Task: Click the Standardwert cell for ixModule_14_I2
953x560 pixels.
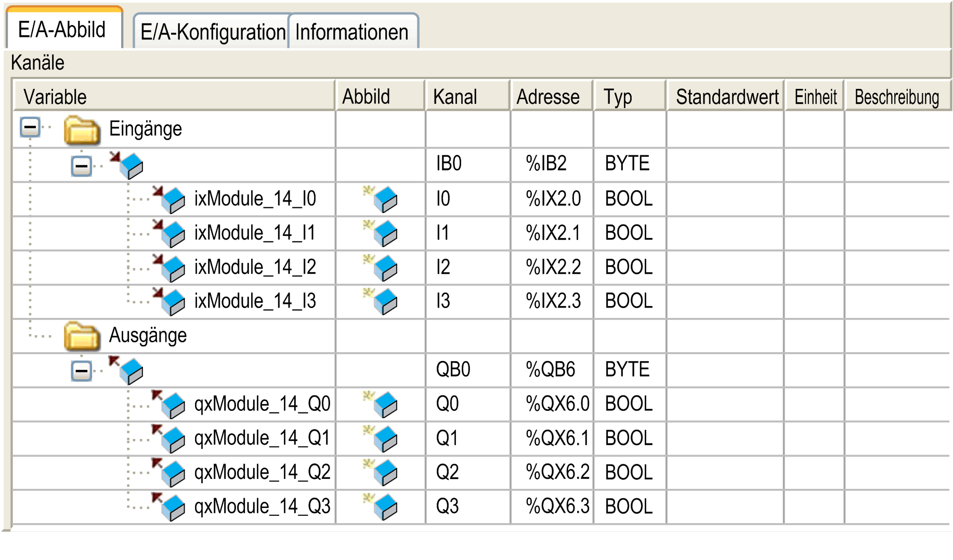Action: (725, 268)
